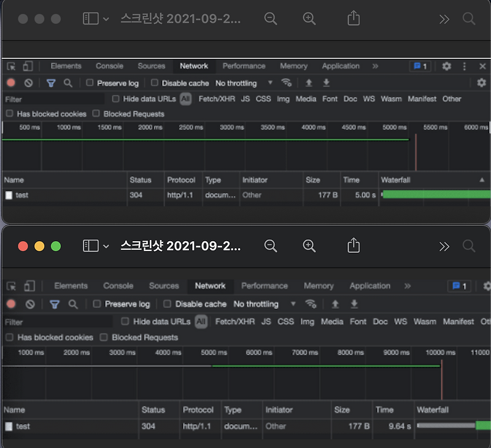
Task: Open the search in the top Preview window toolbar
Action: (x=469, y=19)
